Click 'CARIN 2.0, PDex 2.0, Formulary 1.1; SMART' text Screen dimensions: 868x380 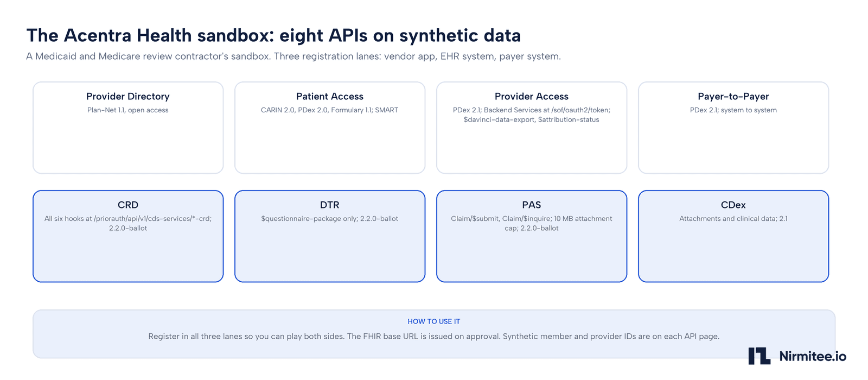[x=330, y=110]
